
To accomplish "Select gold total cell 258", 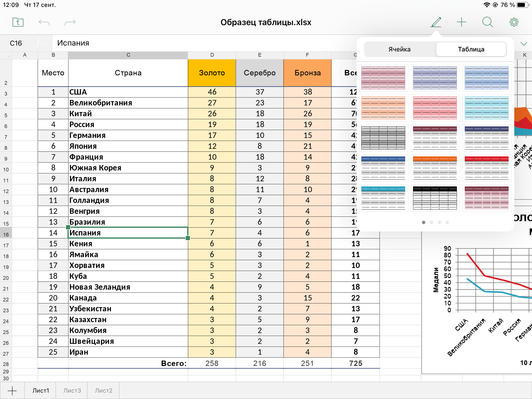I will [x=212, y=363].
